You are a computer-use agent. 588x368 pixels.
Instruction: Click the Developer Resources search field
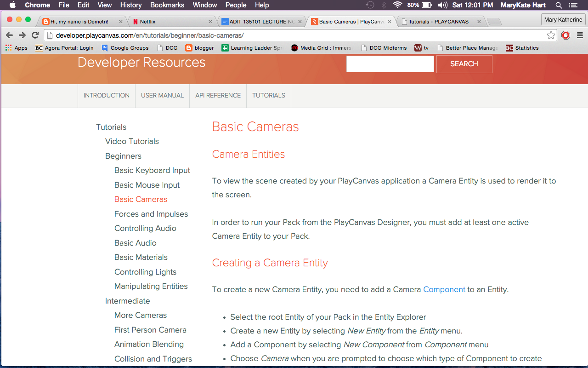click(390, 64)
